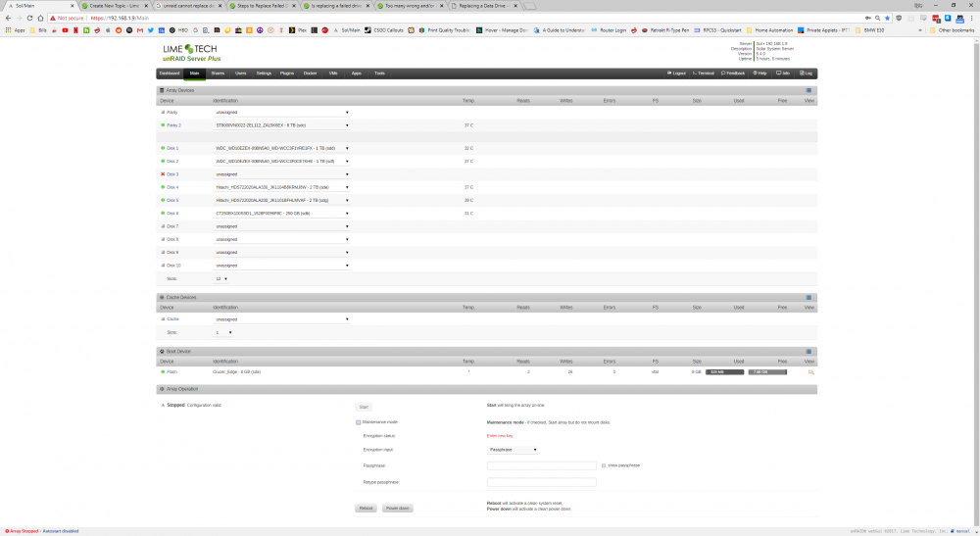This screenshot has height=536, width=980.
Task: Click the Flash used space bar
Action: (x=725, y=372)
